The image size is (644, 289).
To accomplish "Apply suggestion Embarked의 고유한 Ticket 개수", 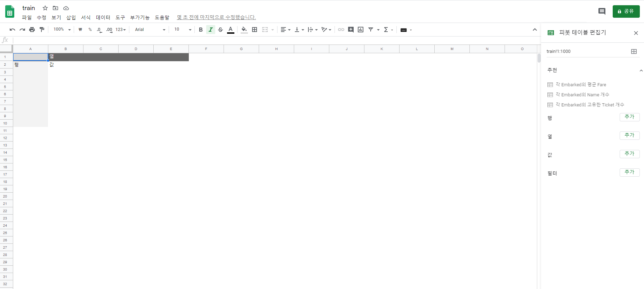I will tap(586, 105).
